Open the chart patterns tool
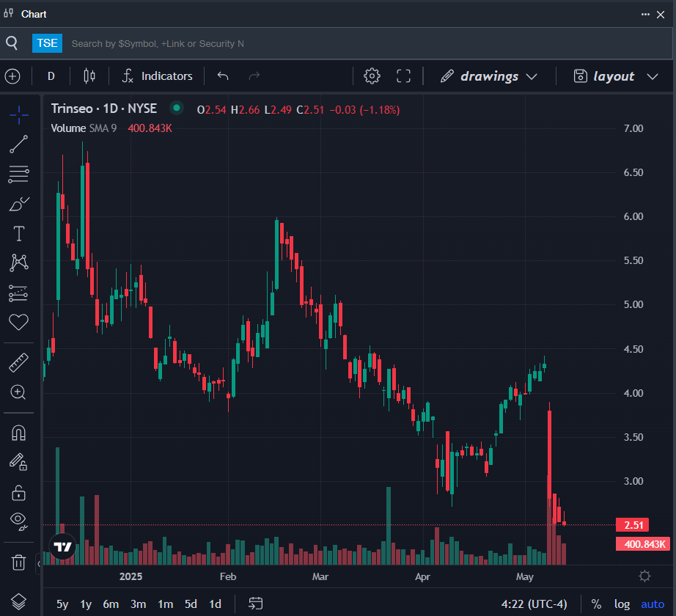 point(18,263)
